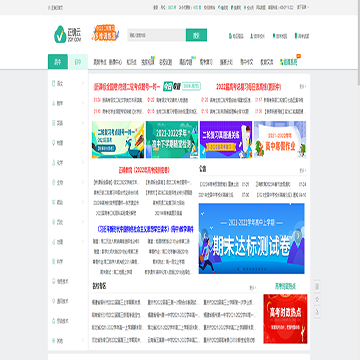Screen dimensions: 360x360
Task: Open the 物理 subject icon in sidebar
Action: coord(54,143)
